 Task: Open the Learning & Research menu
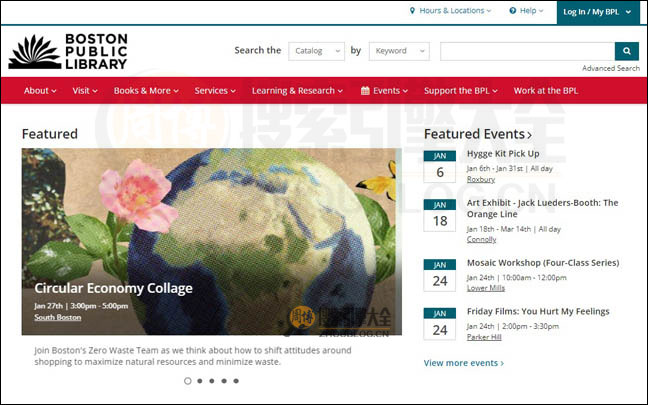point(297,91)
